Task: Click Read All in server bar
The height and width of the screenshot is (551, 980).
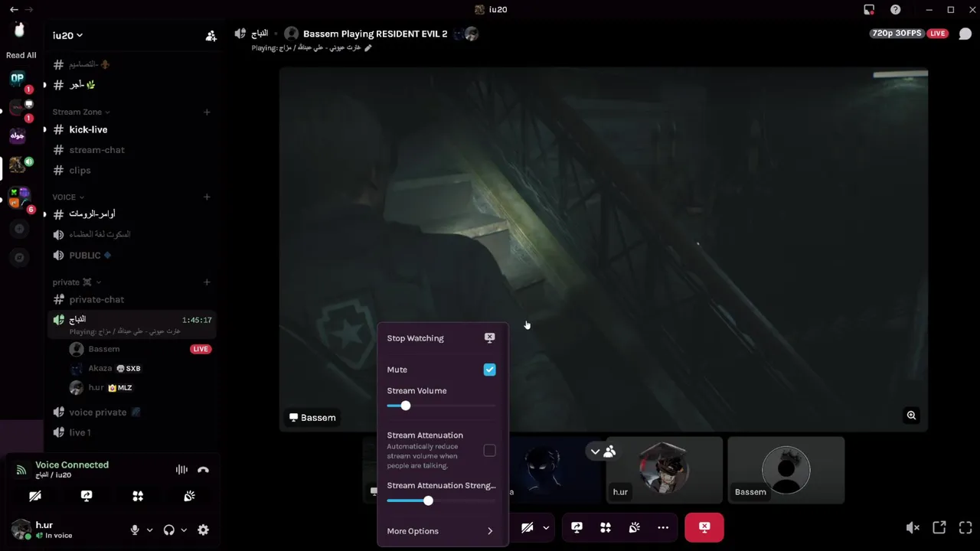Action: coord(21,55)
